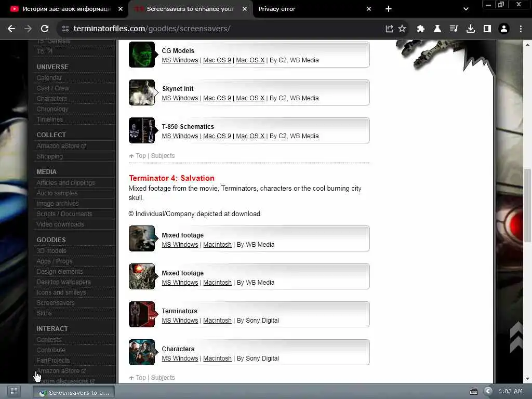Download Skynet Init for MS Windows
This screenshot has width=532, height=399.
[x=180, y=98]
